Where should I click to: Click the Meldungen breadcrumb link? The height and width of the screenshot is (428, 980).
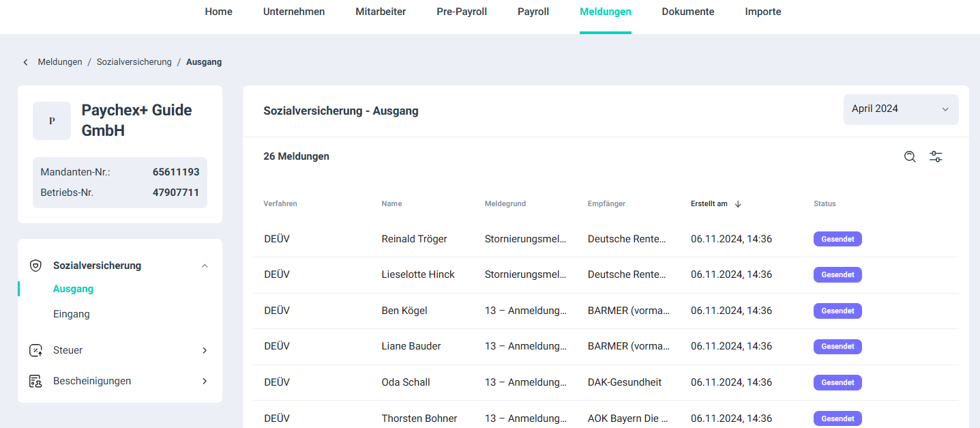60,62
